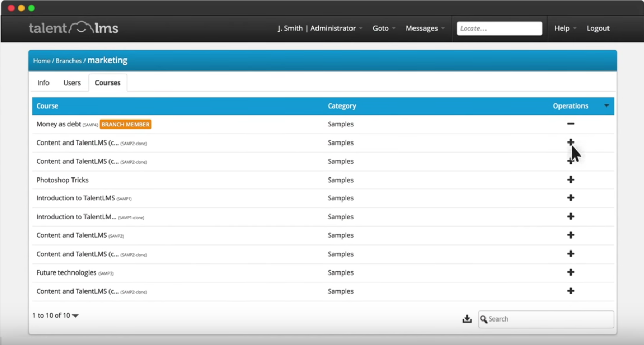This screenshot has height=345, width=644.
Task: Click the Operations column header label
Action: pyautogui.click(x=570, y=106)
